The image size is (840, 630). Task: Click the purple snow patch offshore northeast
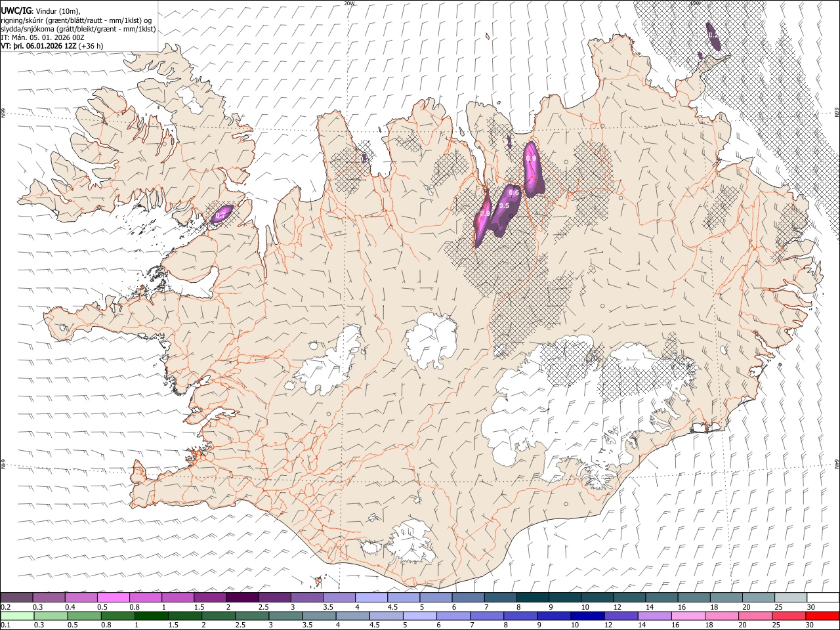pos(713,36)
